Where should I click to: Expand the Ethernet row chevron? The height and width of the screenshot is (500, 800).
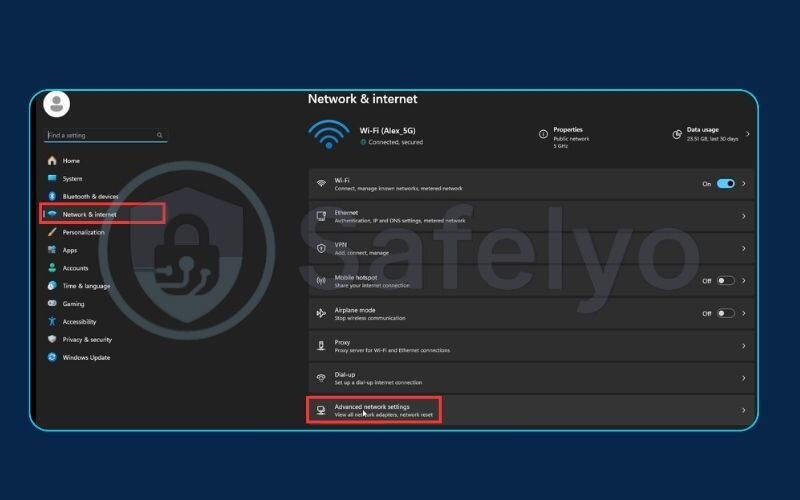[743, 216]
